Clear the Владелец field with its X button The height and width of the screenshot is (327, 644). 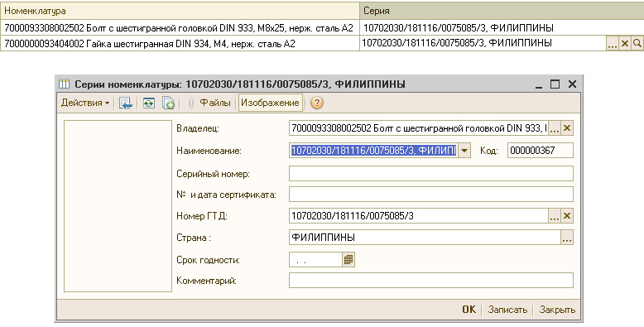567,128
